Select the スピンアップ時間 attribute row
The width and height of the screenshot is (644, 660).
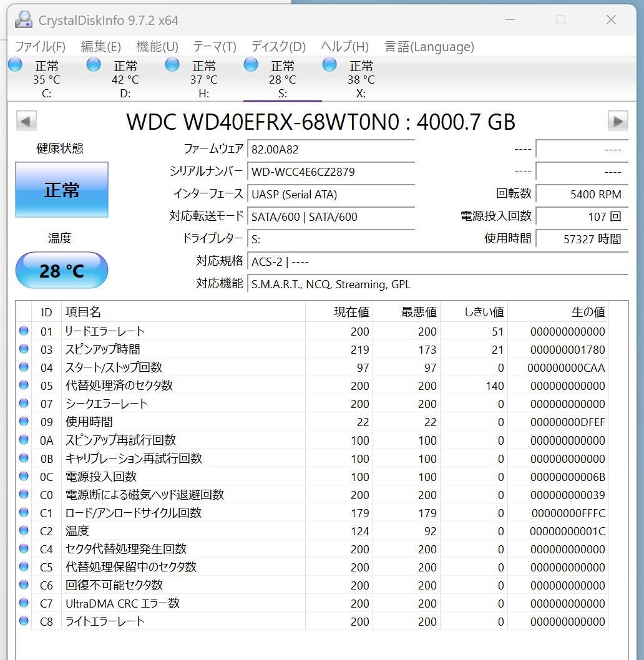click(x=125, y=349)
